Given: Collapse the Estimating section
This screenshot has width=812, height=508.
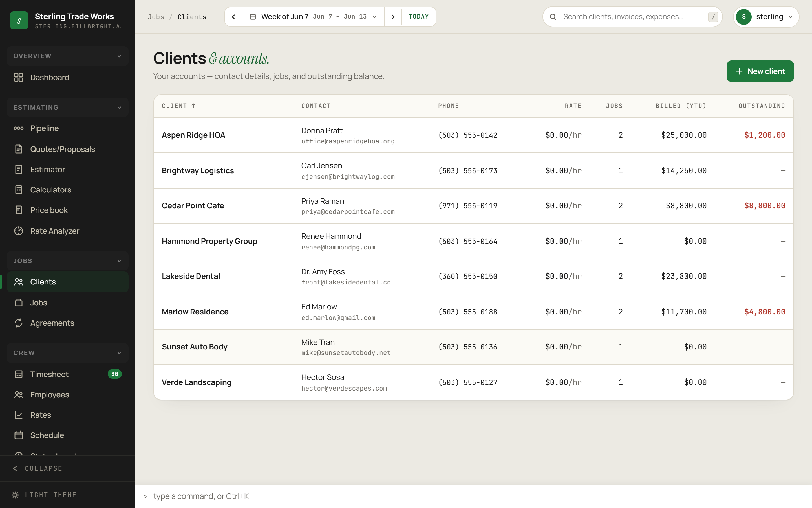Looking at the screenshot, I should click(67, 107).
